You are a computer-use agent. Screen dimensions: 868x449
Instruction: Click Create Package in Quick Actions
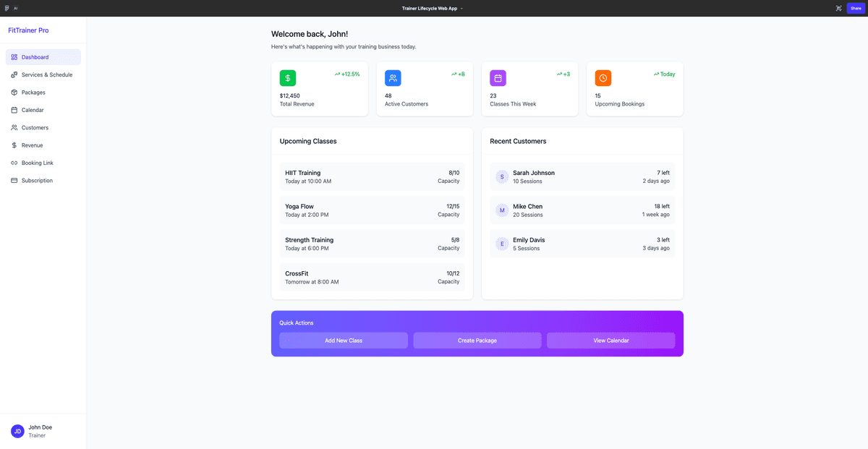[477, 340]
